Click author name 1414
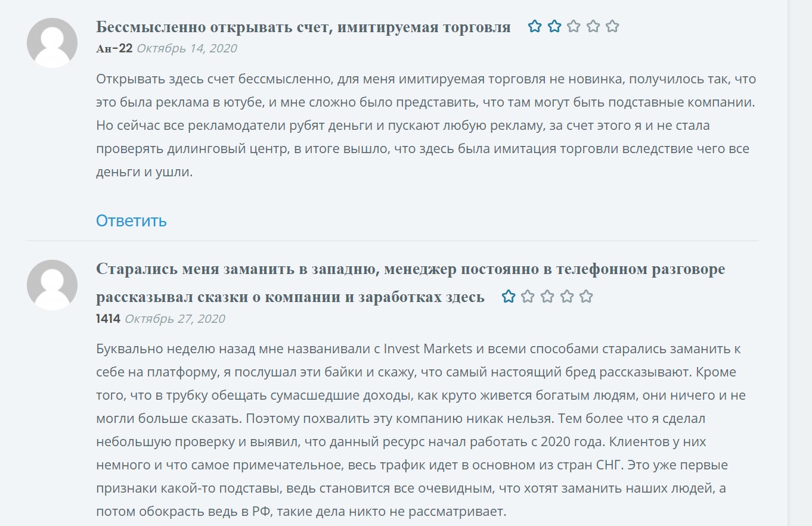The width and height of the screenshot is (812, 526). click(108, 319)
